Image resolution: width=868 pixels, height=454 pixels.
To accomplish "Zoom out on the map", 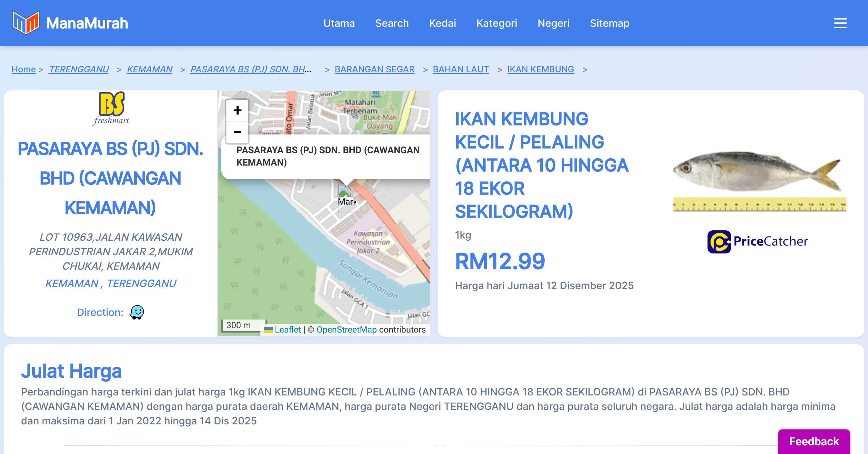I will pos(237,132).
